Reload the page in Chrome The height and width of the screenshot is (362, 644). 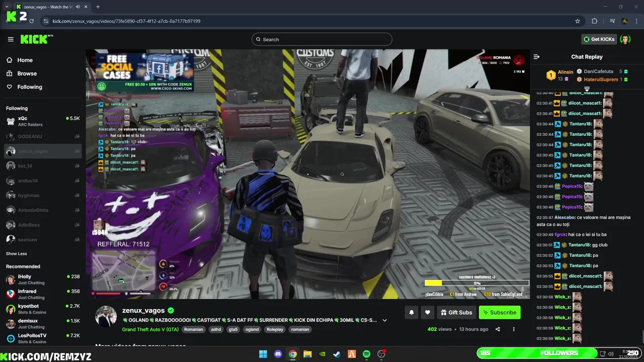[x=31, y=21]
